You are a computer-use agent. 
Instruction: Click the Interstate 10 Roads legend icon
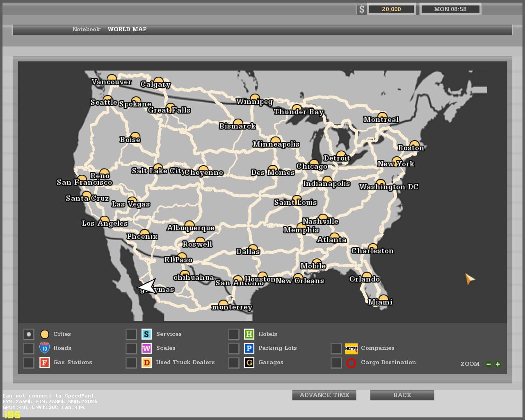[44, 348]
